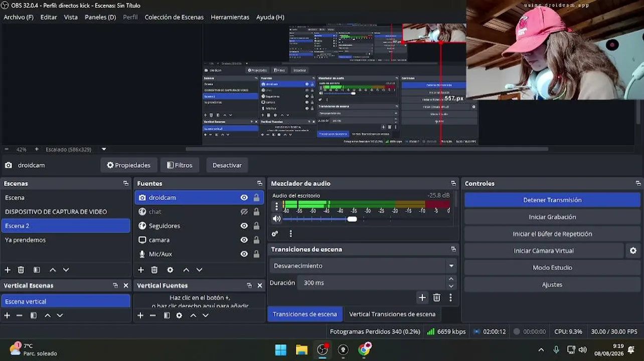644x361 pixels.
Task: Click the Duración 300 ms field
Action: (x=371, y=283)
